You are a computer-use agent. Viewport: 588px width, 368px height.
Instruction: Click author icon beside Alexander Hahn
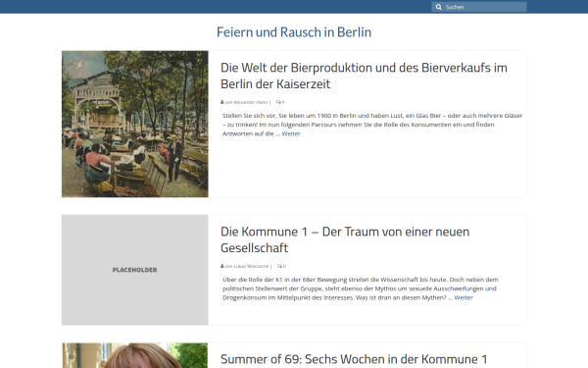[222, 102]
